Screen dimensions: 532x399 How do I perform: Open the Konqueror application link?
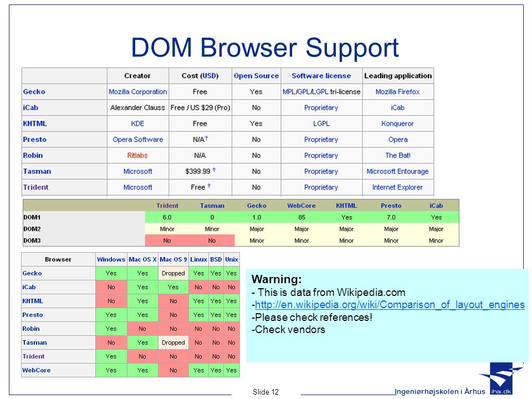coord(398,124)
